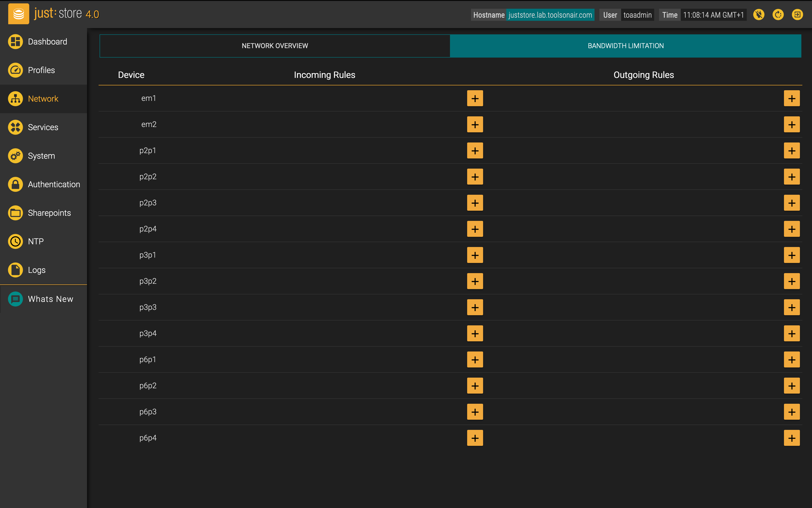
Task: Add outgoing rule for em2
Action: (791, 125)
